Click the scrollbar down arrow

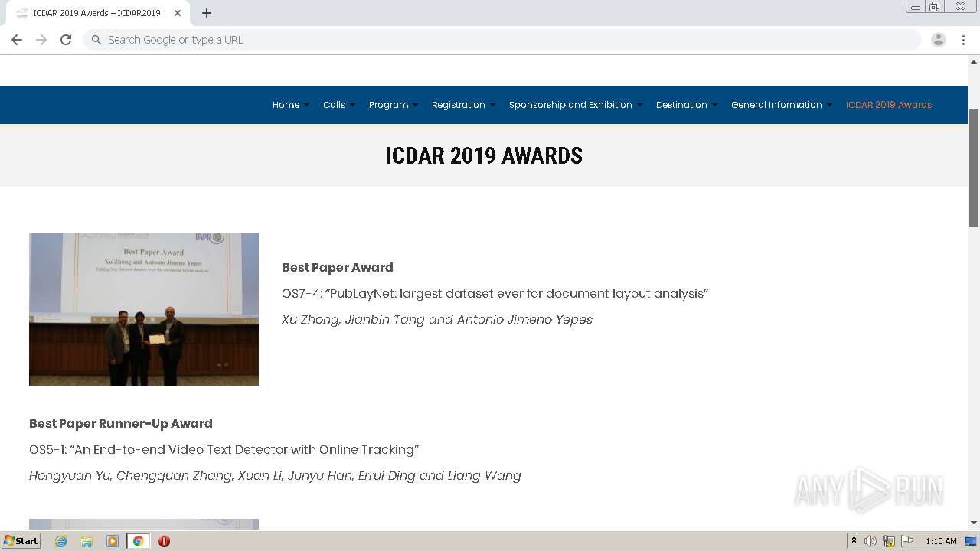tap(974, 523)
